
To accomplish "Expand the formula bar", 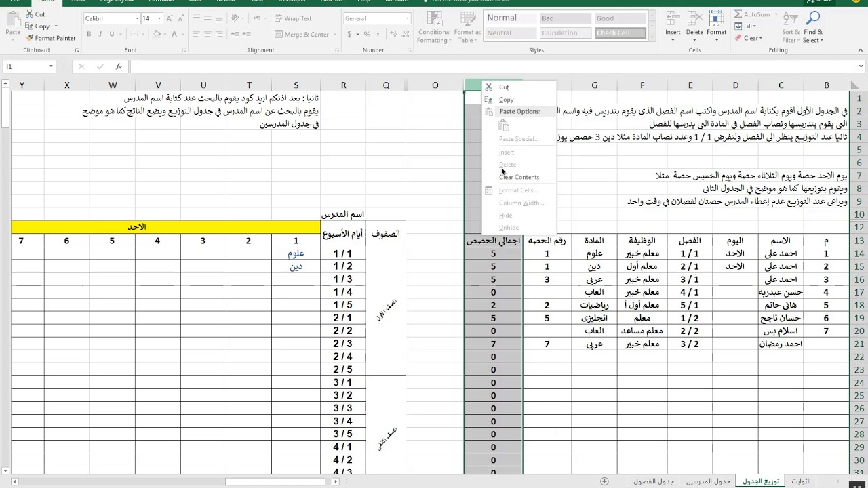I will (861, 66).
